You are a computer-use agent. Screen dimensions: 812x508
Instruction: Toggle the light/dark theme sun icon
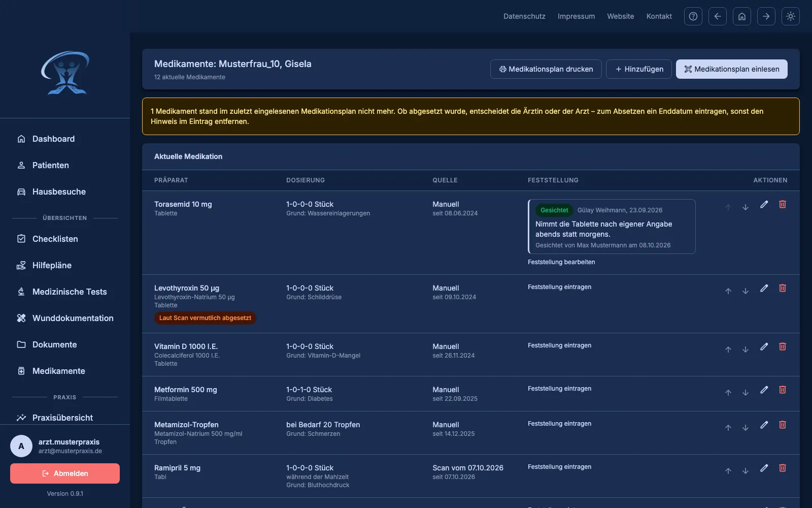click(790, 16)
